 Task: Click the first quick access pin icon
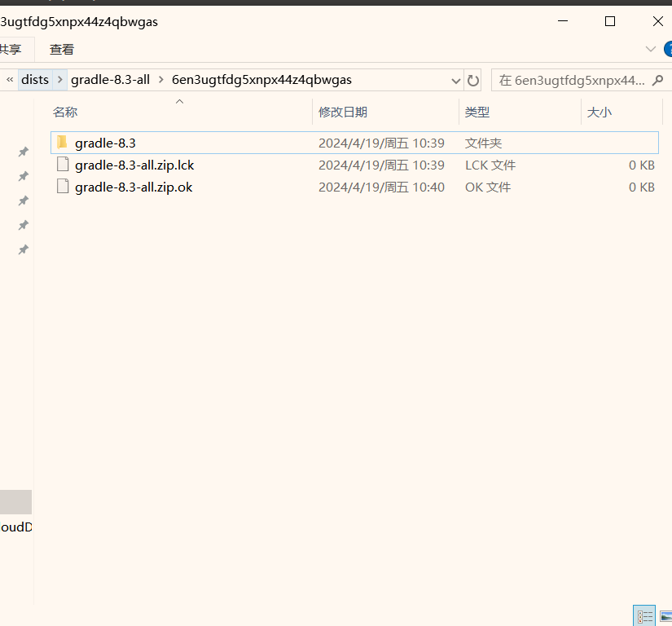[23, 152]
